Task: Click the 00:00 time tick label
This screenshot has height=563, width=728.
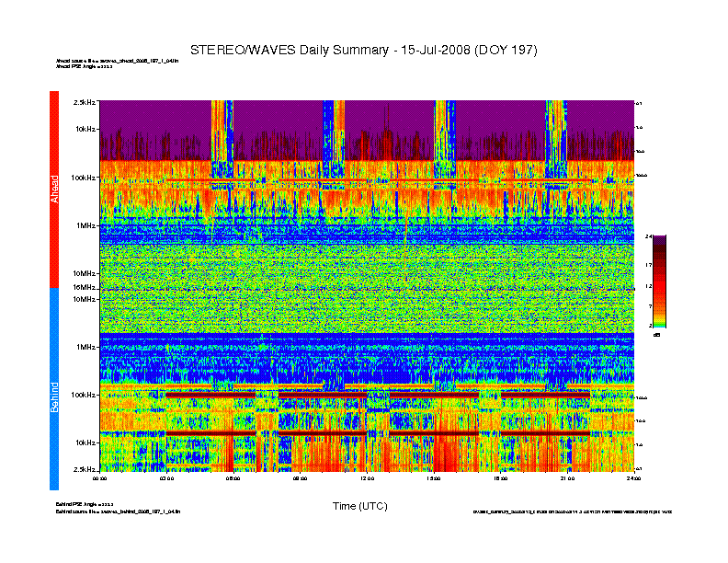Action: coord(100,478)
